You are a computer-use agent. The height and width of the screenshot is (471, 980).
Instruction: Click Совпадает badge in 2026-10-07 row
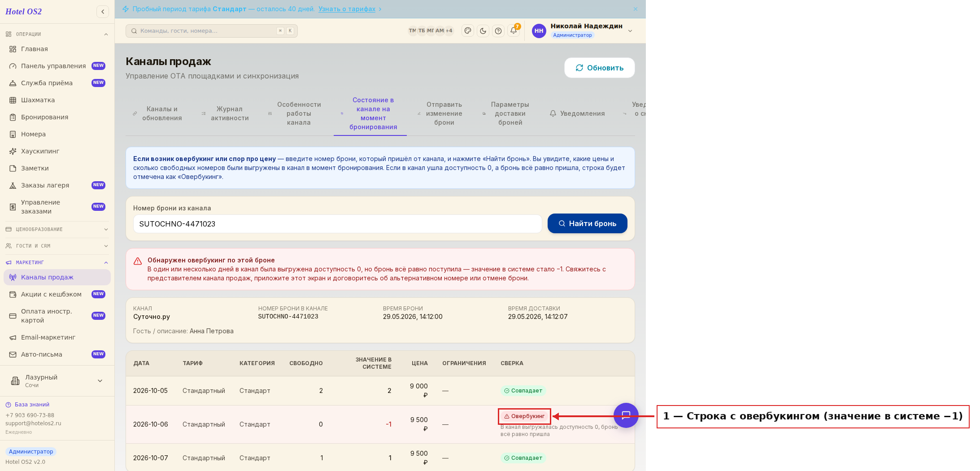(x=523, y=458)
